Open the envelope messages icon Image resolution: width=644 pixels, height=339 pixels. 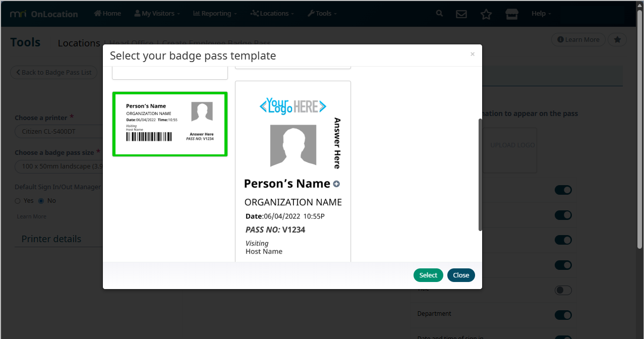[x=461, y=14]
